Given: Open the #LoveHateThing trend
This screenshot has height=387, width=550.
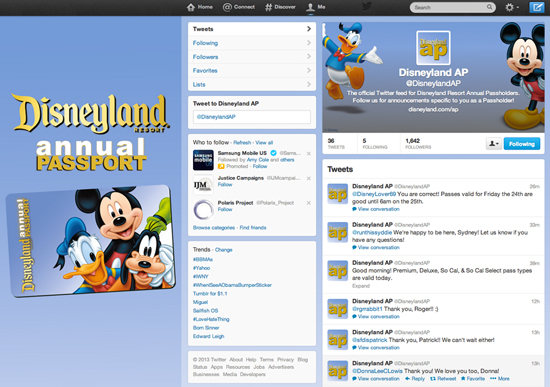Looking at the screenshot, I should pyautogui.click(x=211, y=319).
